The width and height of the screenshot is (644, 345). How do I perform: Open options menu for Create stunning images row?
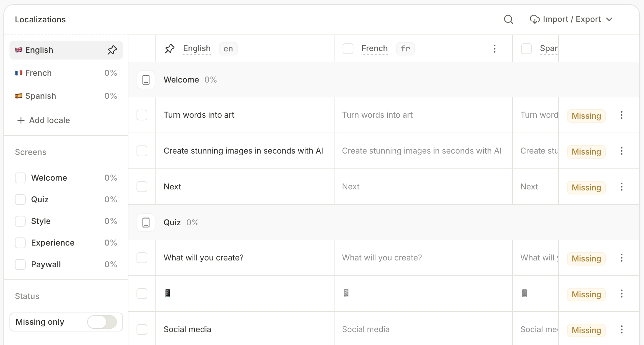pos(622,151)
